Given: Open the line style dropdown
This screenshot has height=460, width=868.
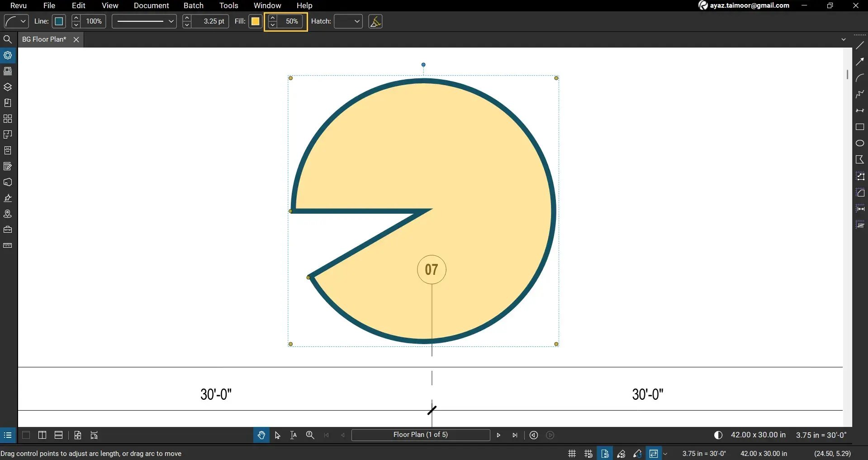Looking at the screenshot, I should pyautogui.click(x=143, y=21).
